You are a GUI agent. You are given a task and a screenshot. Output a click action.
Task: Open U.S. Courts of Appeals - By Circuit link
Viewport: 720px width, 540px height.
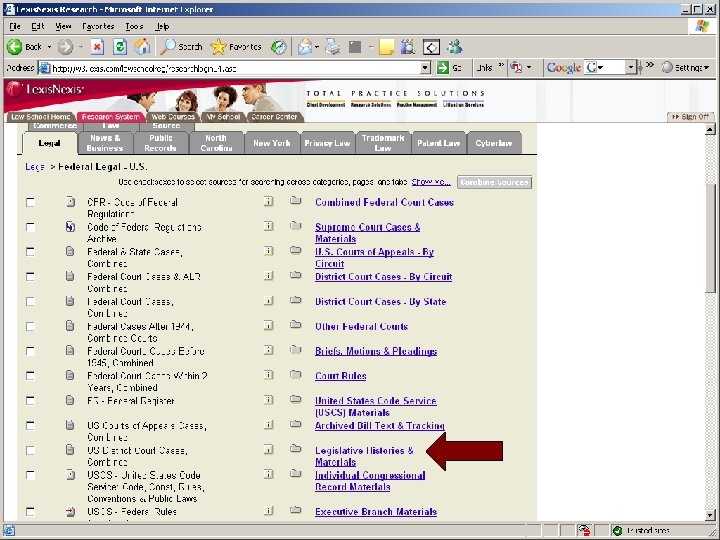click(374, 258)
